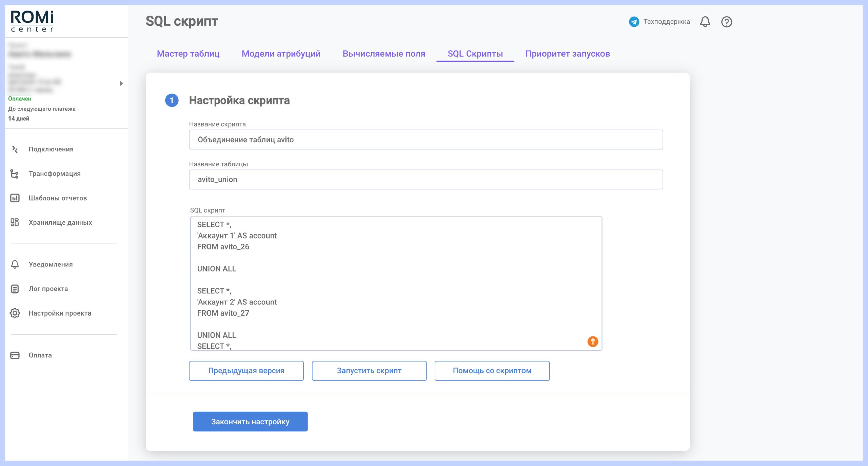Go to the Приоритет запусков tab
The height and width of the screenshot is (466, 868).
(x=568, y=54)
